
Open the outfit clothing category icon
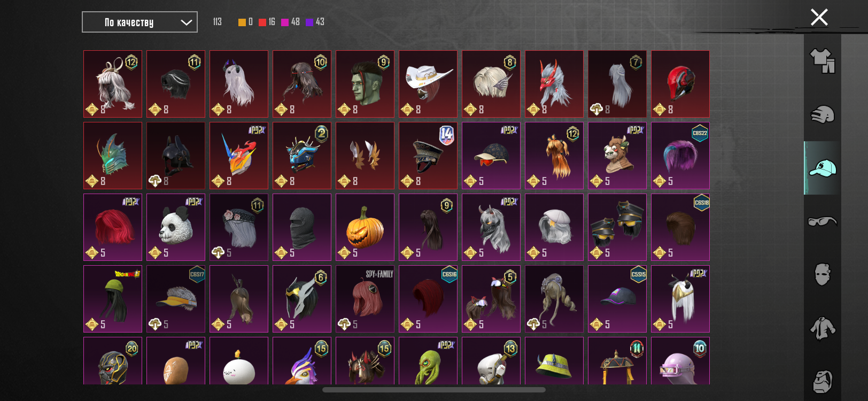(822, 60)
